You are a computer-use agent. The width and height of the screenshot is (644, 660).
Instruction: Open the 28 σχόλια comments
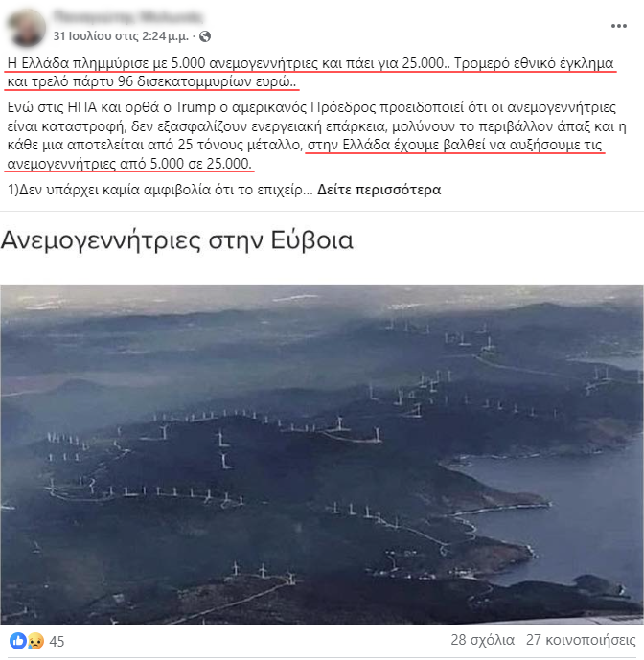pyautogui.click(x=483, y=640)
